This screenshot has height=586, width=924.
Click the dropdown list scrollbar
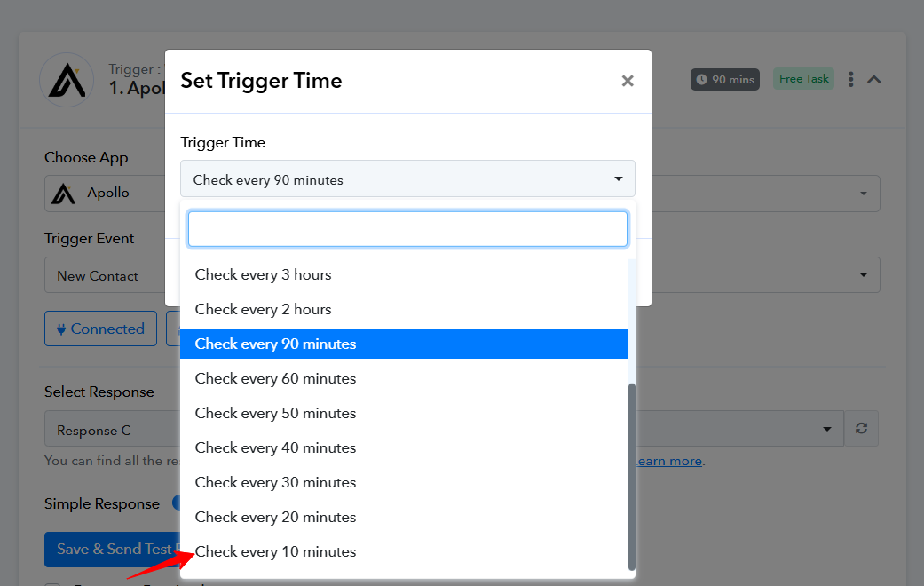tap(632, 476)
